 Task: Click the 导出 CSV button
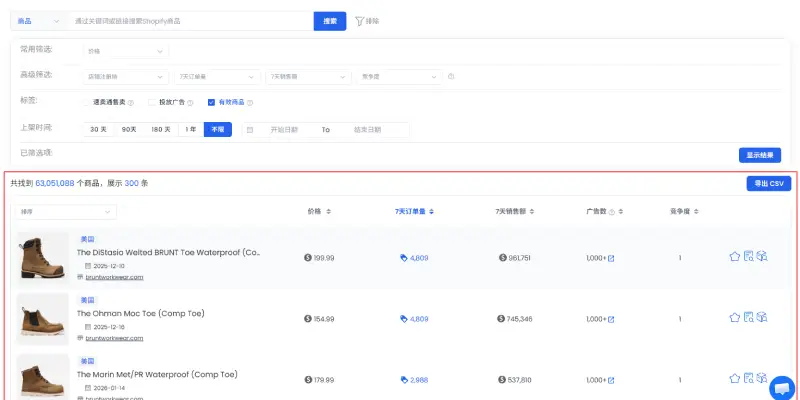pos(769,184)
